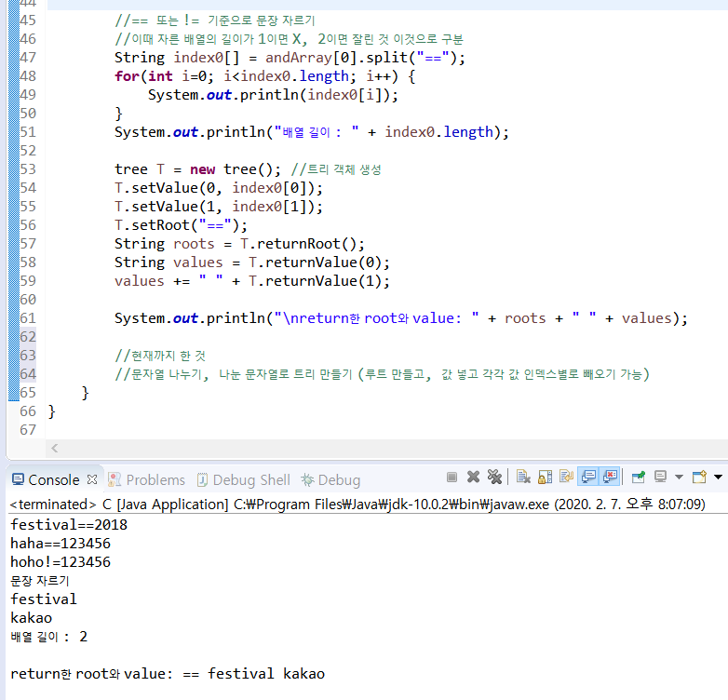
Task: Click the 'T.setValue(1, index0[1]);' line
Action: click(x=219, y=207)
